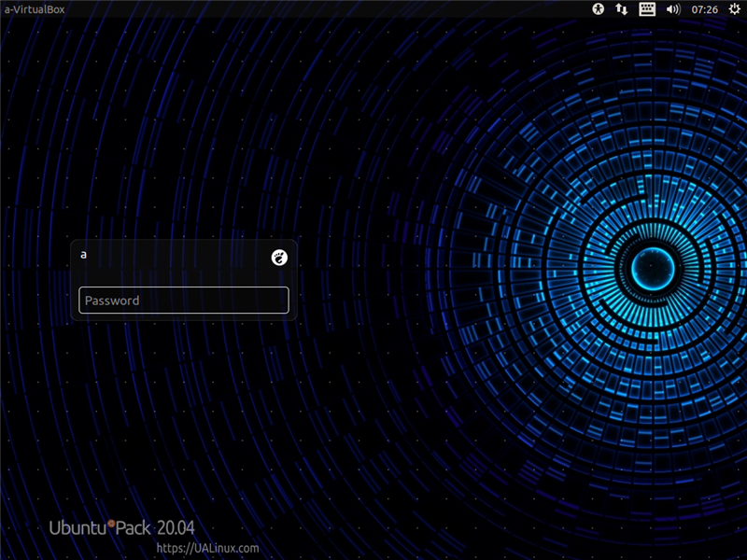The width and height of the screenshot is (747, 560).
Task: Click the "Pack" word in bottom logo
Action: (134, 528)
